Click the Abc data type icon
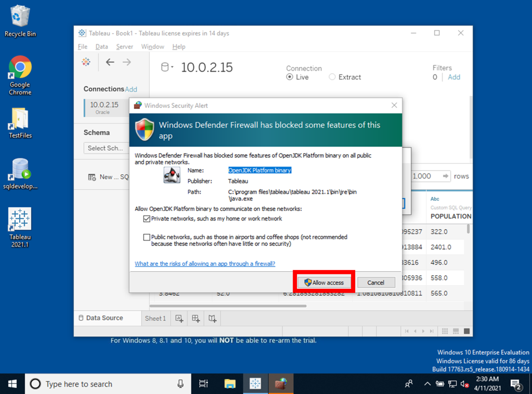Image resolution: width=532 pixels, height=394 pixels. pos(435,199)
